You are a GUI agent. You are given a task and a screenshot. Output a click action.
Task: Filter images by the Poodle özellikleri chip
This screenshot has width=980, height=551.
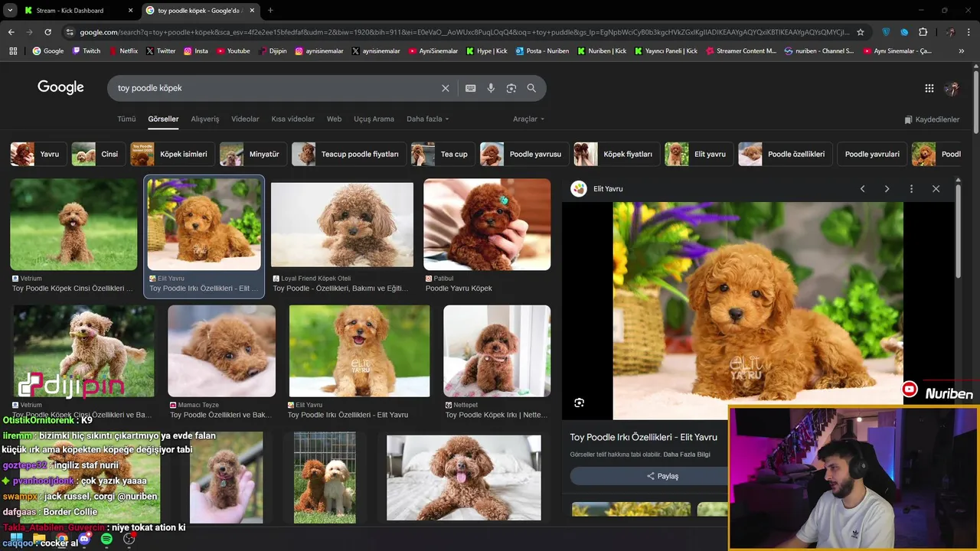(x=786, y=154)
